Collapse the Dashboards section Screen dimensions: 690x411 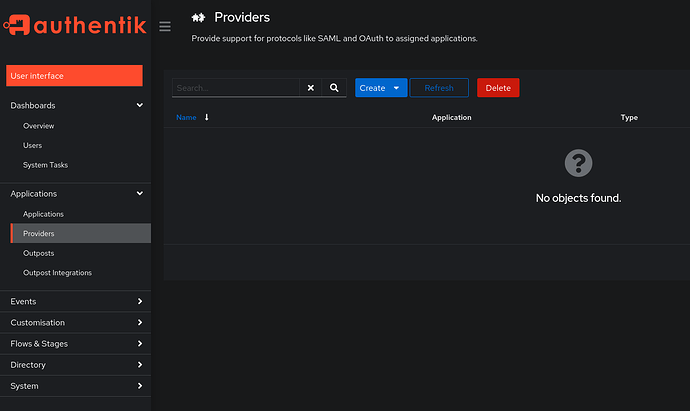140,105
